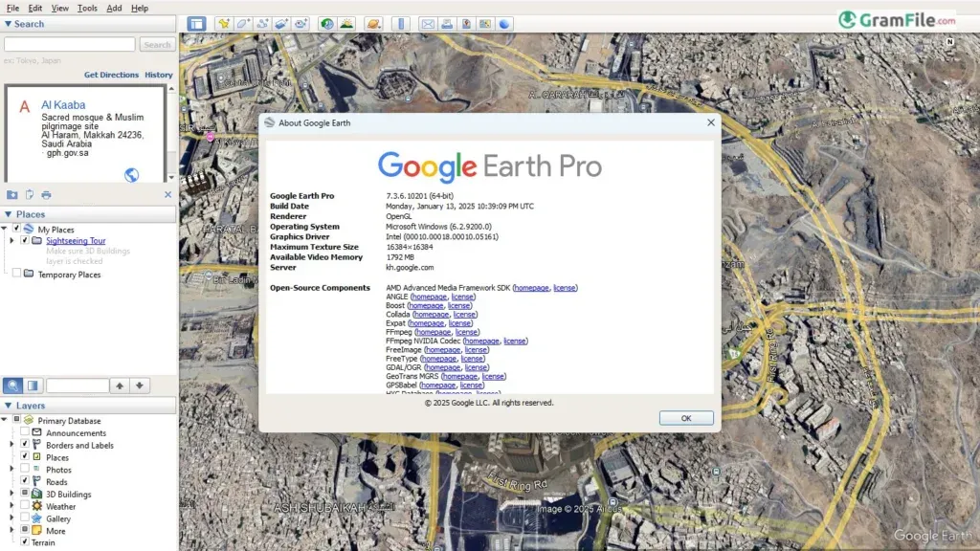
Task: Open the Tools menu
Action: click(87, 8)
